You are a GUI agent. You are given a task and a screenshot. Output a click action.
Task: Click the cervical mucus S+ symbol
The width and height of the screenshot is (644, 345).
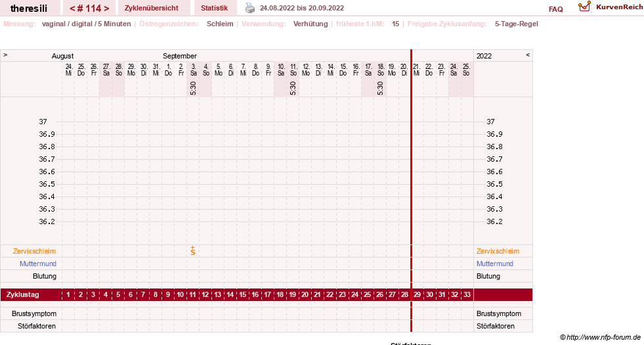[x=193, y=251]
